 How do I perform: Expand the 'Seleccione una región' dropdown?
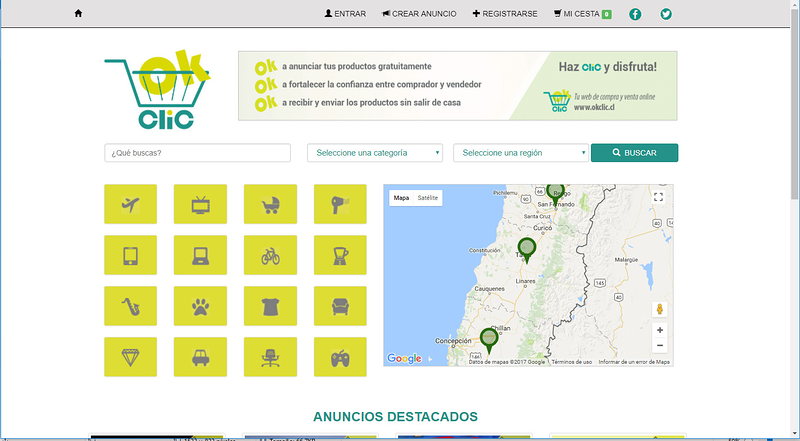click(521, 153)
